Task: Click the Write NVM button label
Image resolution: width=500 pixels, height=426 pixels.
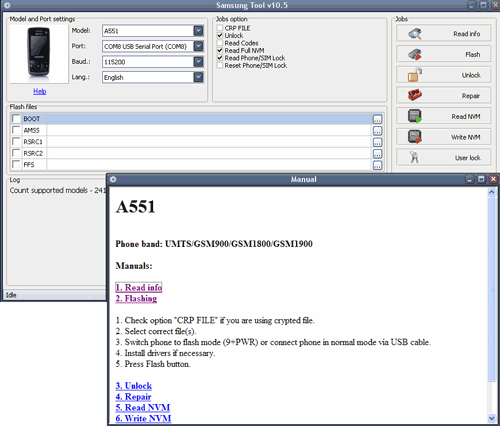Action: click(466, 137)
